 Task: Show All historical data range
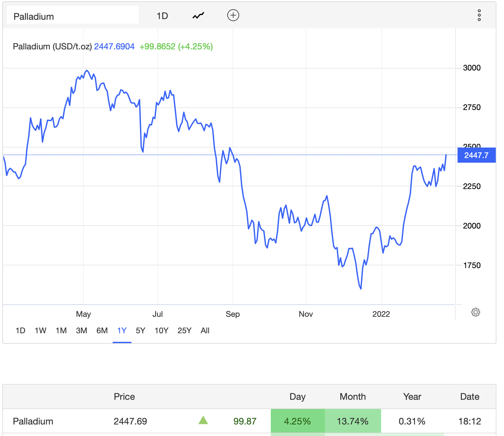tap(205, 330)
